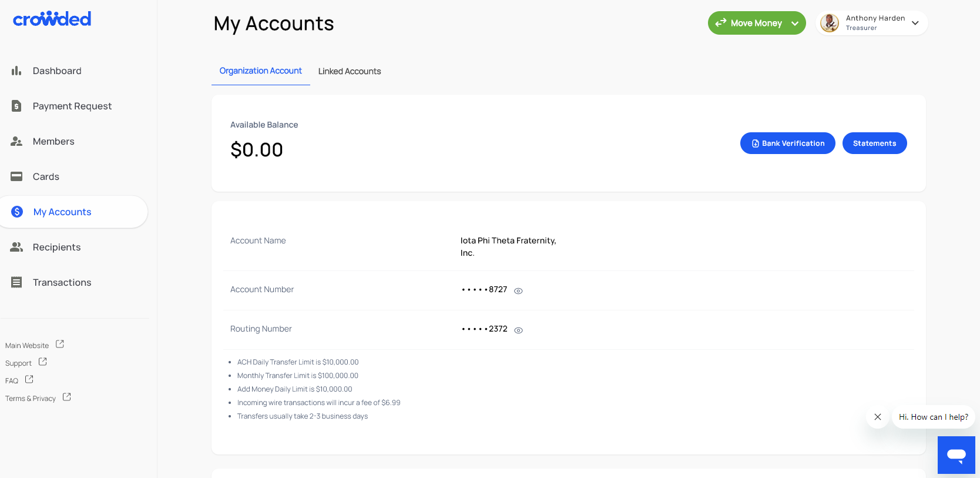This screenshot has height=478, width=980.
Task: Click the Payment Request document icon
Action: point(16,106)
